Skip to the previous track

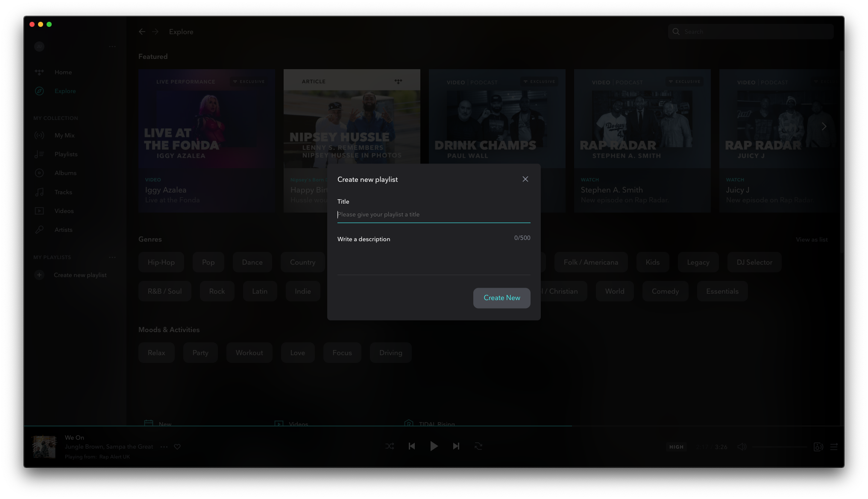click(x=411, y=446)
